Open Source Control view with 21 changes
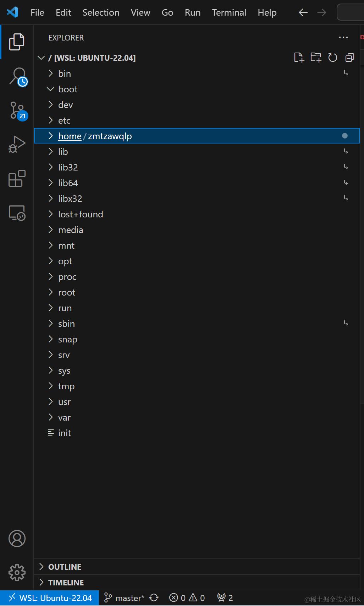Viewport: 364px width, 606px height. click(x=17, y=110)
